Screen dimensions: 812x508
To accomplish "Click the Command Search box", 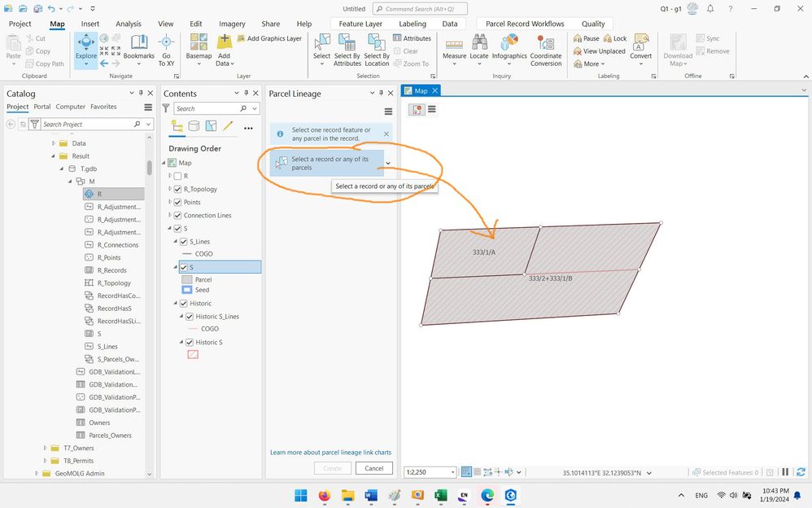I will pos(420,9).
